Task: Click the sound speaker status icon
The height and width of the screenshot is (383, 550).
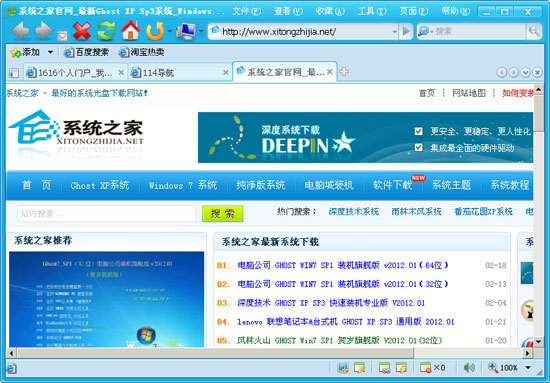Action: coord(469,368)
